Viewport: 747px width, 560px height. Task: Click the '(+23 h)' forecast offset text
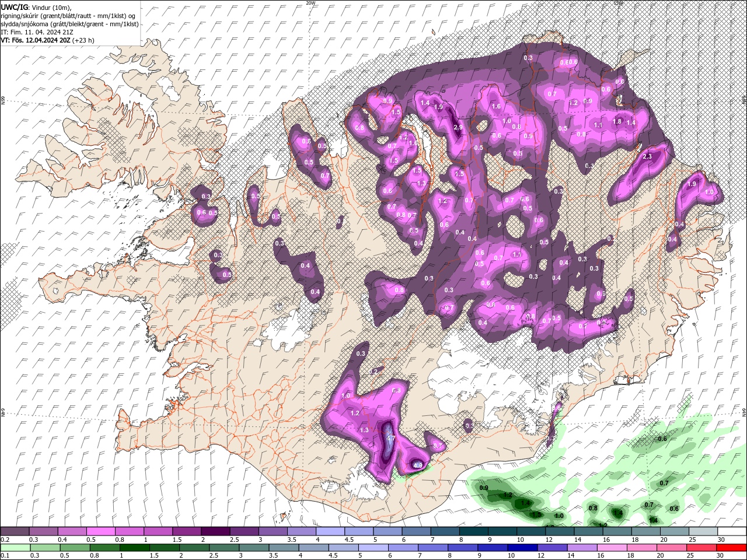(x=84, y=40)
